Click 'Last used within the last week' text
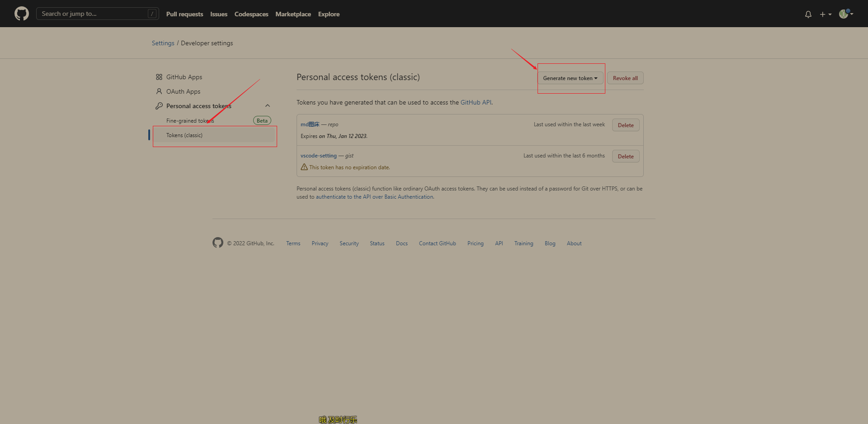 pos(569,124)
